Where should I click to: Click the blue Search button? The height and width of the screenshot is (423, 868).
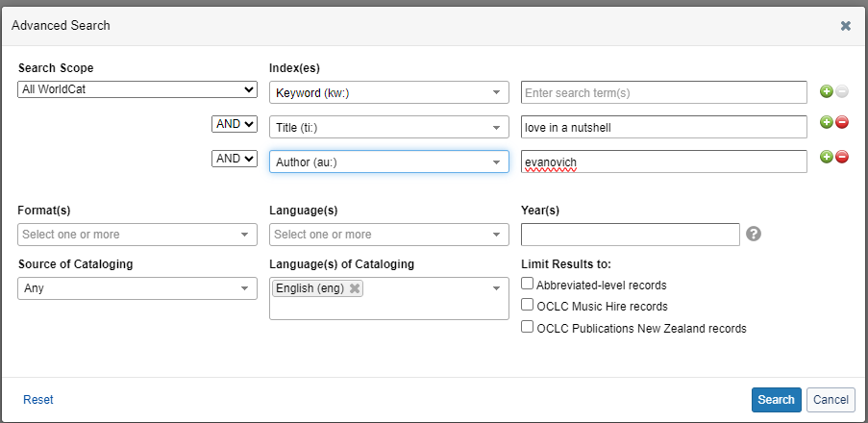click(776, 400)
